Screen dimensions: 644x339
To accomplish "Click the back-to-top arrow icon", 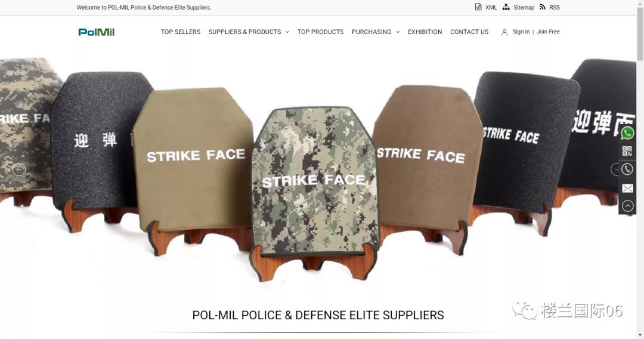I will (x=627, y=206).
